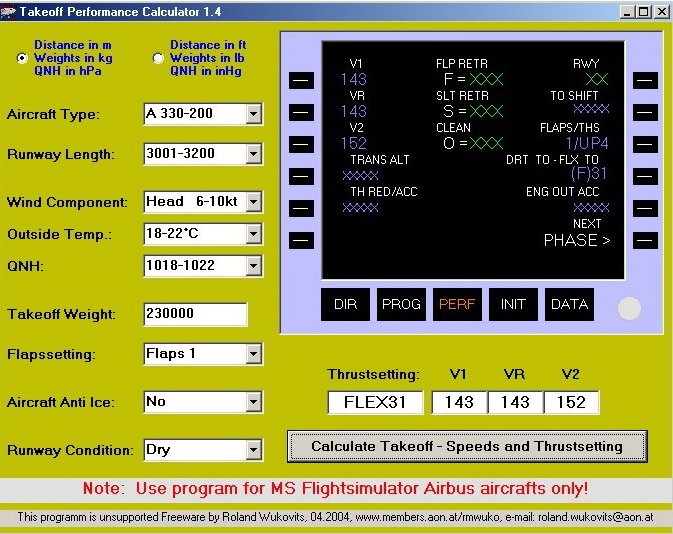Click right line select key beside TO SHIFT
This screenshot has height=534, width=673.
pyautogui.click(x=645, y=112)
